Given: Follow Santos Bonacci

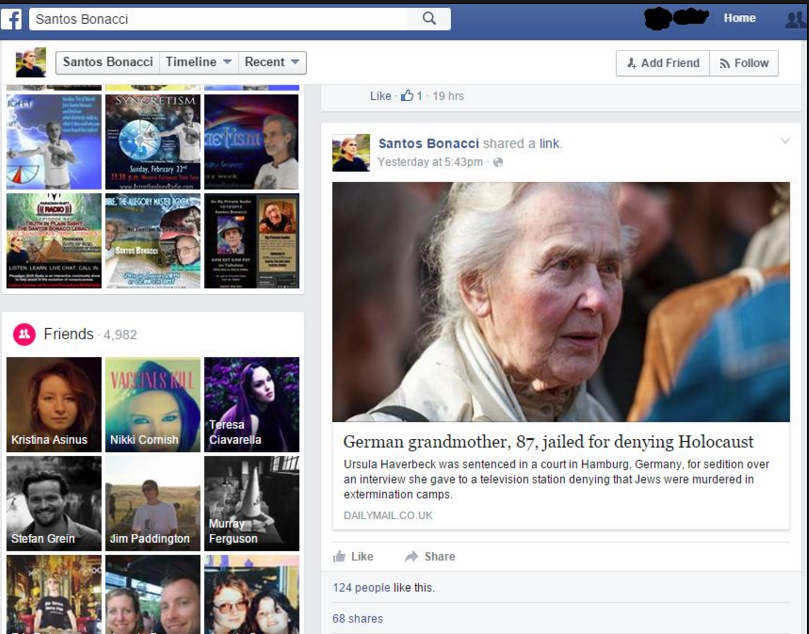Looking at the screenshot, I should click(744, 63).
